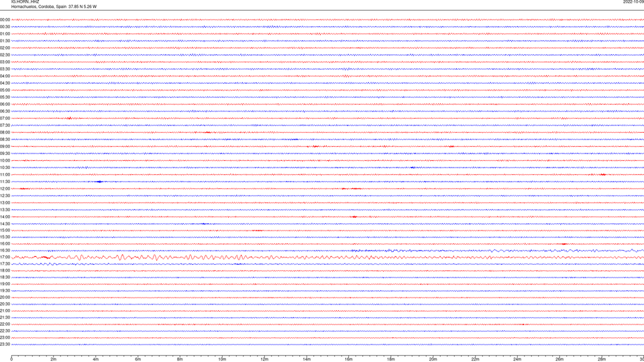Choose the 11:00 trace label
This screenshot has width=644, height=362.
coord(5,175)
